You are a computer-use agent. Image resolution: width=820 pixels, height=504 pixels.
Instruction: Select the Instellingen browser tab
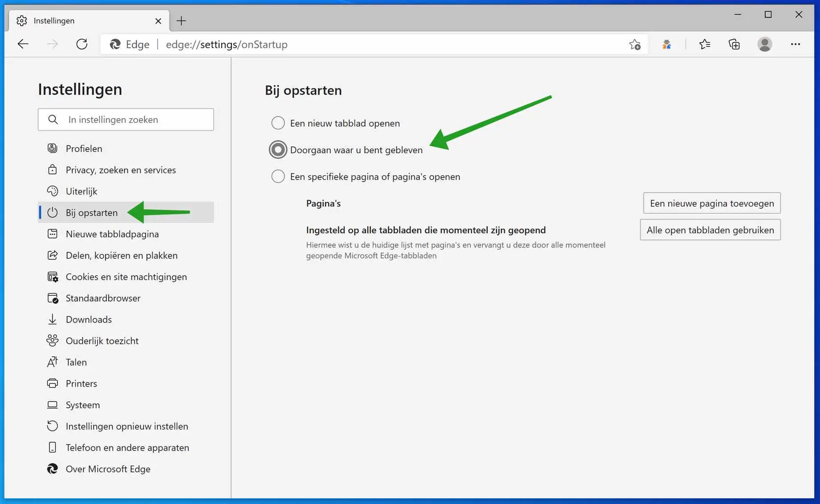click(89, 21)
